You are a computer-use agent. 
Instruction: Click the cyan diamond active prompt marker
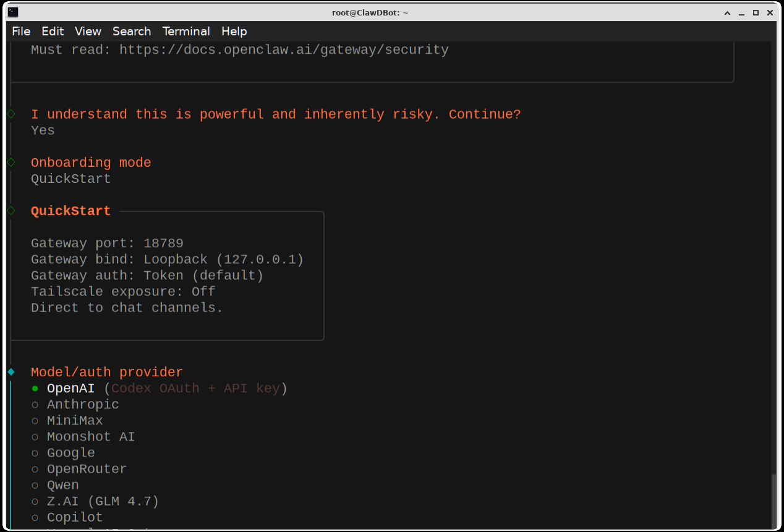(11, 372)
